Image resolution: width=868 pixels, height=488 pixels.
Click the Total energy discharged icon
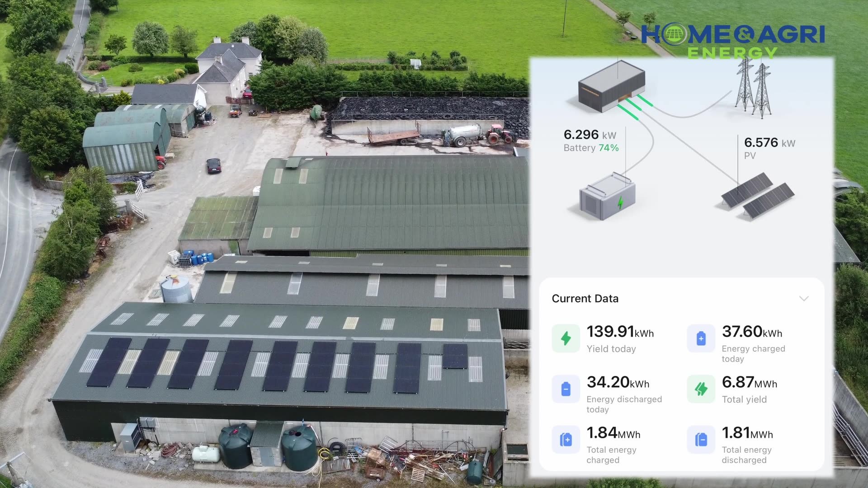tap(701, 440)
